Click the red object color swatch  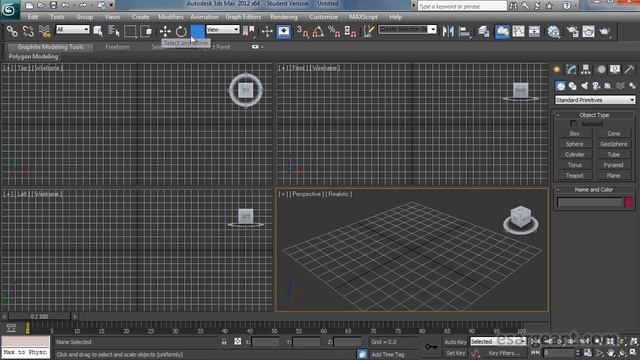[x=629, y=202]
